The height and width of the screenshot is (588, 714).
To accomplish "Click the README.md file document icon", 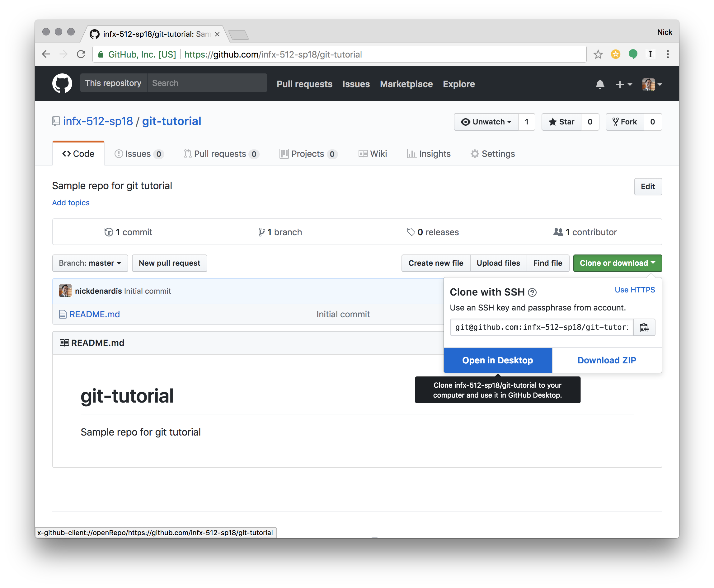I will pos(63,314).
